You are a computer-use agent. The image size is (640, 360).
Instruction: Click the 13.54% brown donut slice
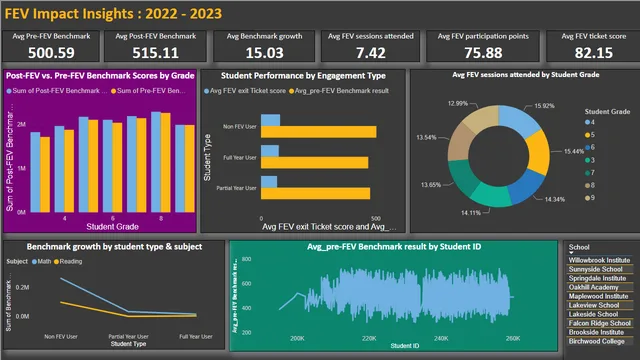click(x=459, y=143)
